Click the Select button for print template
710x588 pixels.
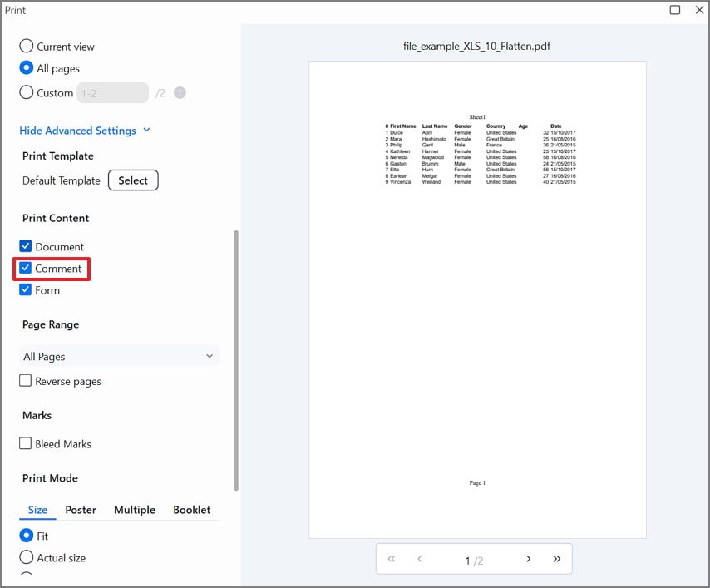coord(132,180)
